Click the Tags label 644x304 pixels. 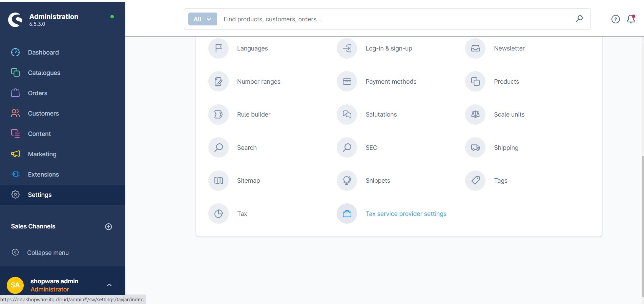point(501,181)
